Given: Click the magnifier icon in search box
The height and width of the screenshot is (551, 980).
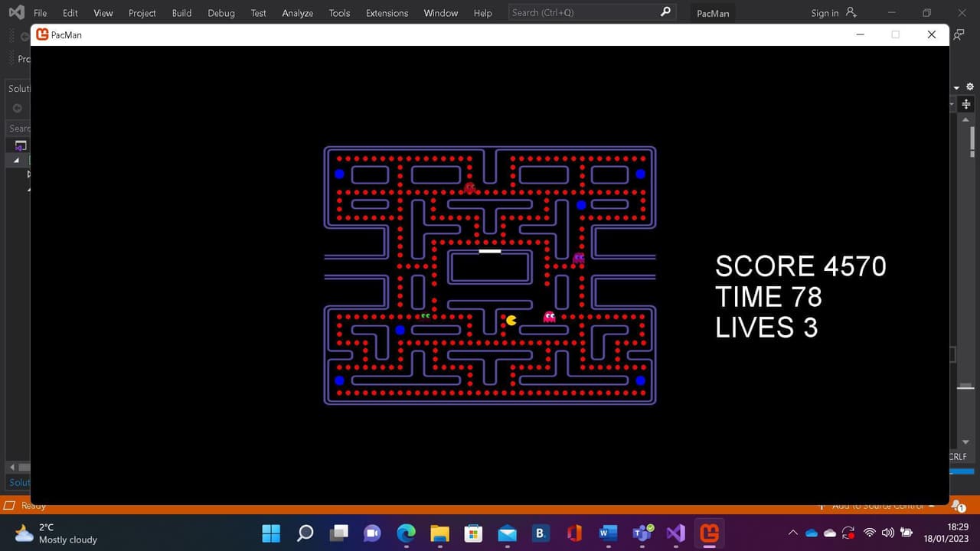Looking at the screenshot, I should [x=665, y=12].
